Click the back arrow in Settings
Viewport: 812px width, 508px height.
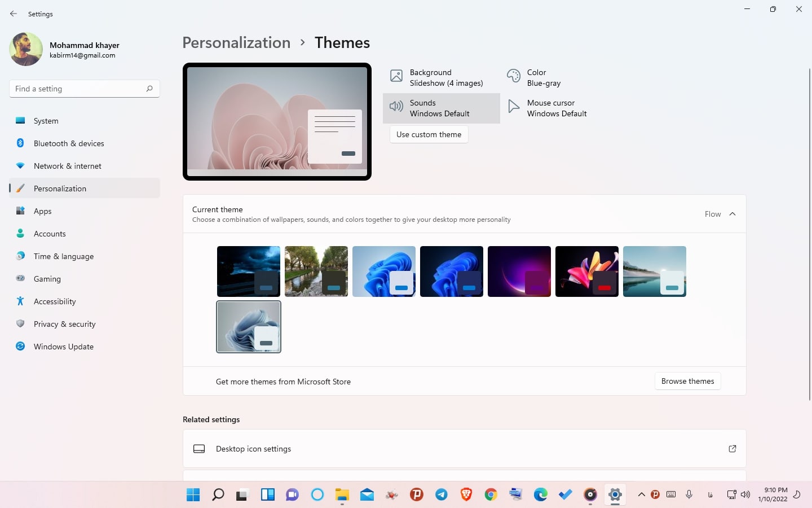pos(14,14)
